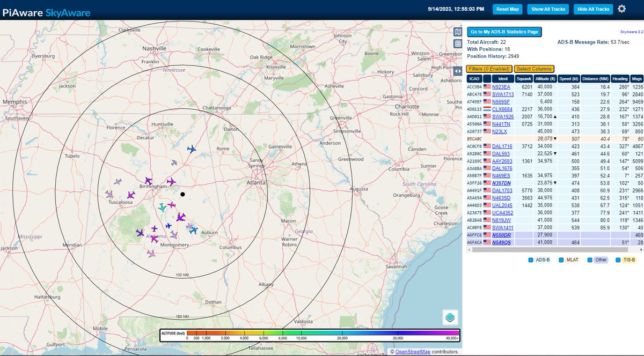Screen dimensions: 644x356
Task: Click Go to My ADS-B Statistics Page
Action: pyautogui.click(x=504, y=31)
